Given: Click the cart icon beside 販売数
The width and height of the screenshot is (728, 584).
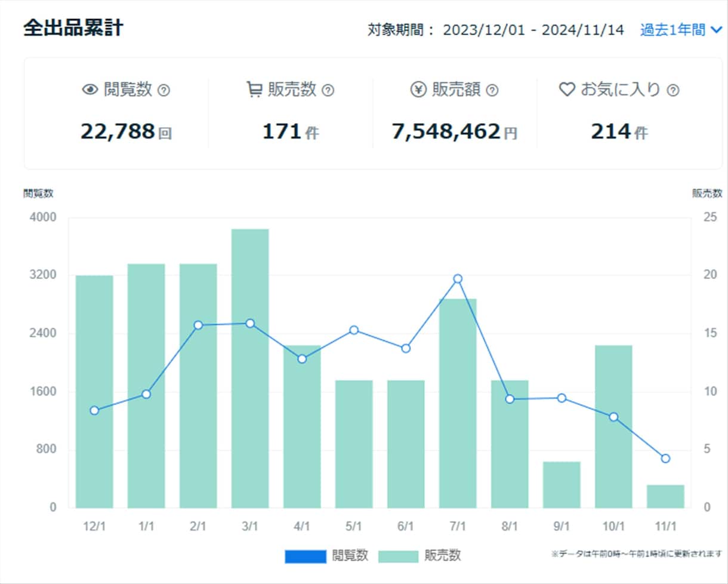Looking at the screenshot, I should point(254,90).
